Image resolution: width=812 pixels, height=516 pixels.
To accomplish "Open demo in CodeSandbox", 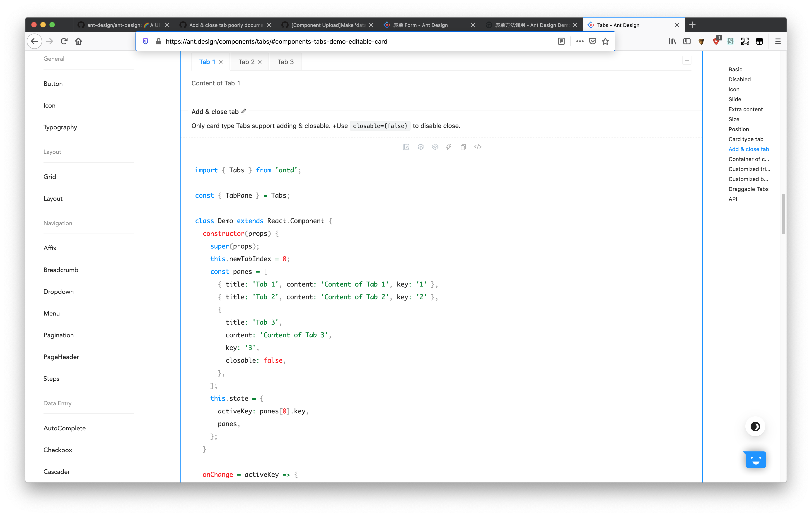I will pyautogui.click(x=420, y=147).
